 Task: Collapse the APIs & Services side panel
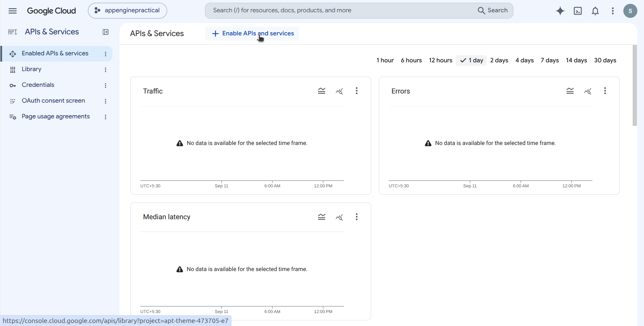pyautogui.click(x=105, y=32)
